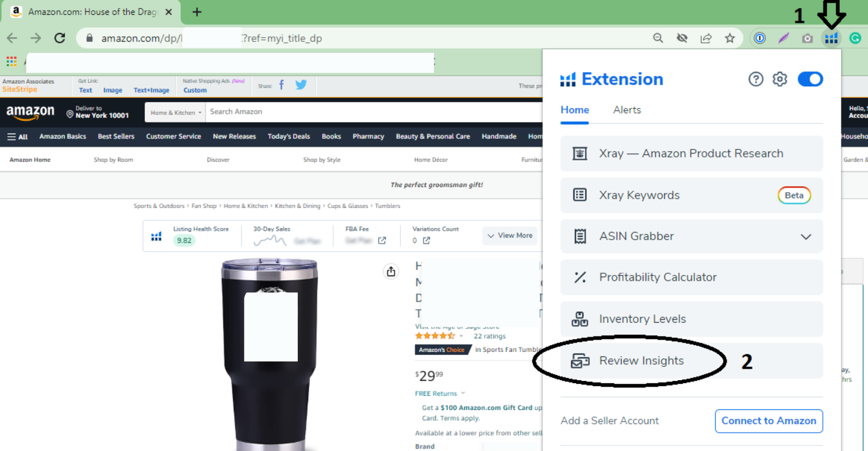Screen dimensions: 868x451
Task: Get SiteStripe Text link
Action: pyautogui.click(x=85, y=90)
